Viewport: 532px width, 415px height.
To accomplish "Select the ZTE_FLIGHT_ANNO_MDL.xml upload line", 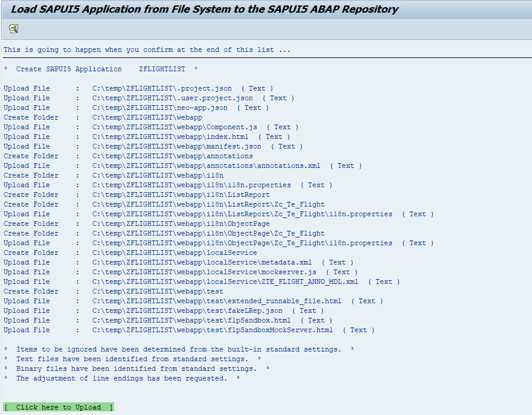I will click(x=202, y=282).
